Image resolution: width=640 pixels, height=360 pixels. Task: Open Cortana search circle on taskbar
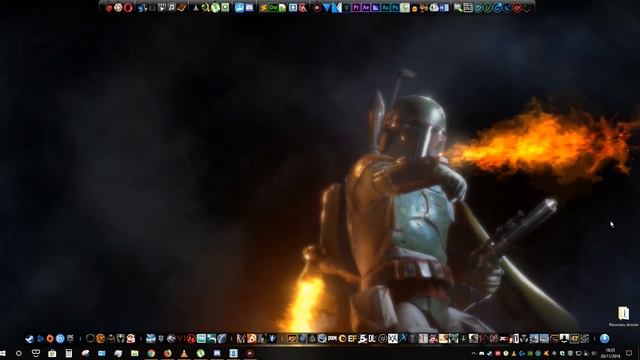pyautogui.click(x=19, y=353)
